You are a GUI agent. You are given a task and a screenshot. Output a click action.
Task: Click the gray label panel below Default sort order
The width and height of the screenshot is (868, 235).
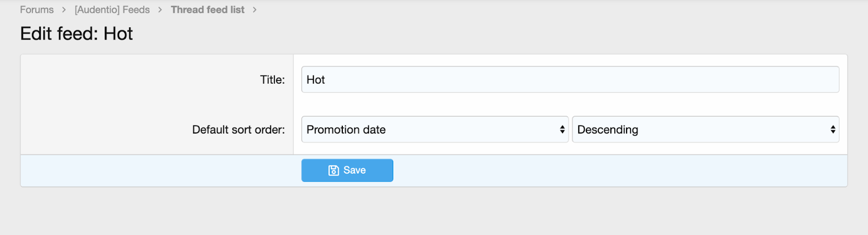click(x=156, y=147)
